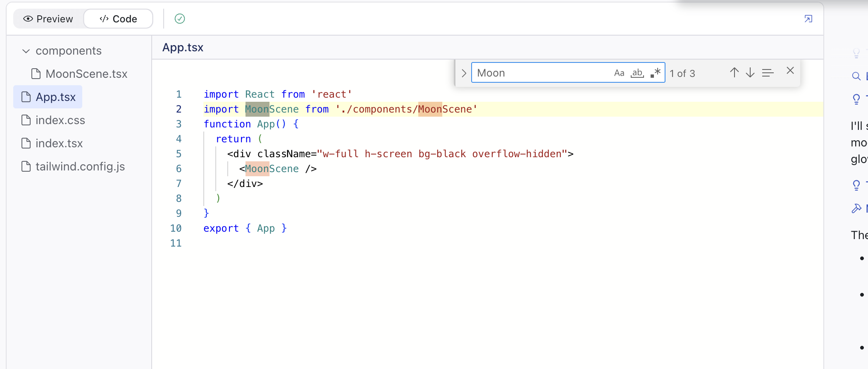The width and height of the screenshot is (868, 369).
Task: Open index.css file
Action: coord(60,120)
